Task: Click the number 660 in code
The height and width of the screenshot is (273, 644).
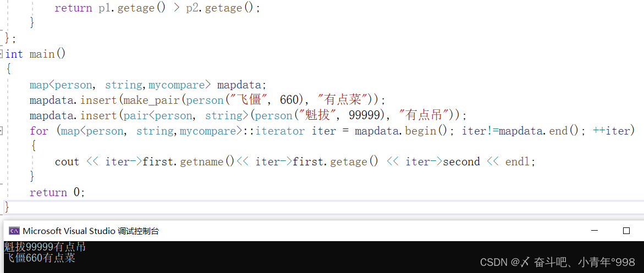Action: click(x=289, y=100)
